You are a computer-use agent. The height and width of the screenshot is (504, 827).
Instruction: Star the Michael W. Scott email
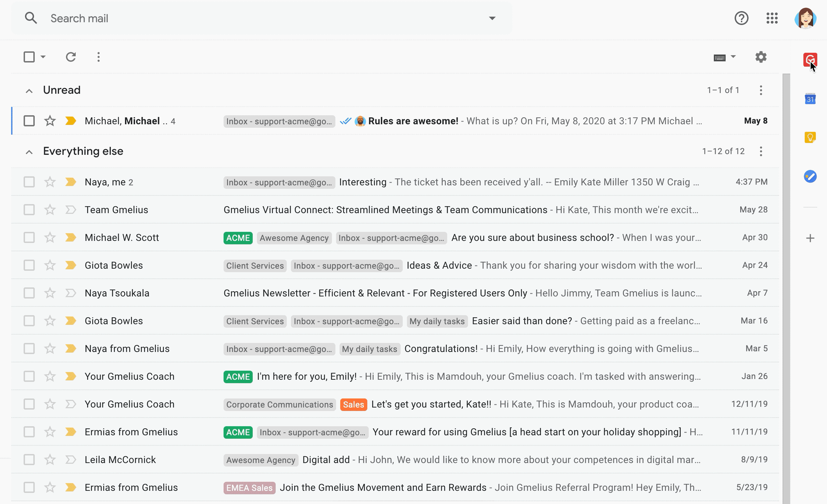(50, 237)
